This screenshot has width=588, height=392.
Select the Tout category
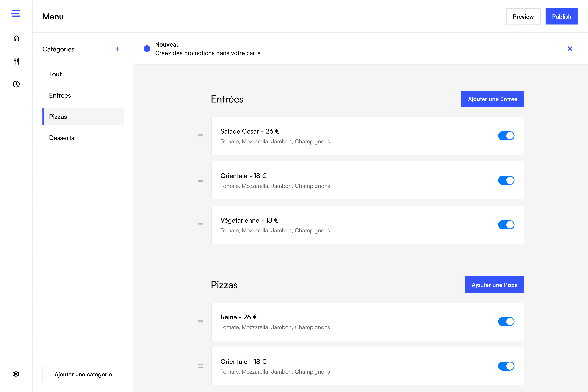tap(83, 74)
